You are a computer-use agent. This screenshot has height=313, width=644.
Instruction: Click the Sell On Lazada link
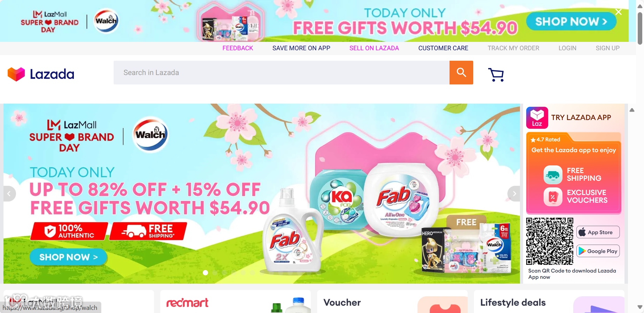pyautogui.click(x=374, y=48)
